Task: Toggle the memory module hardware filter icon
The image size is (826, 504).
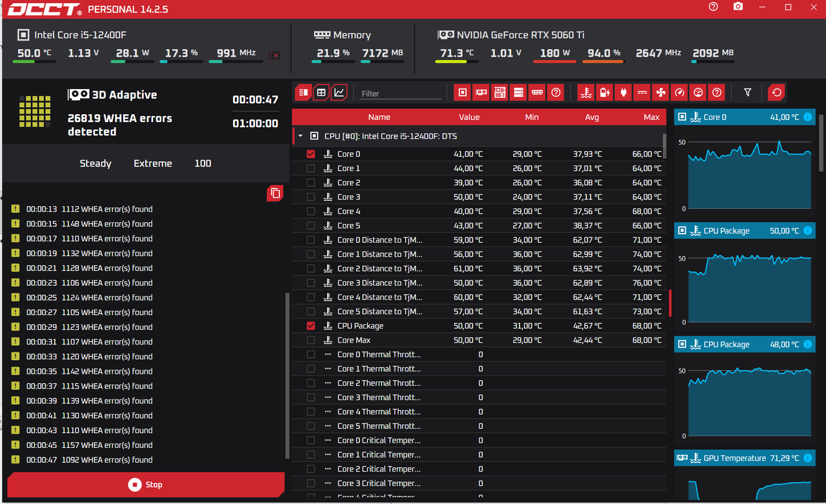Action: coord(537,93)
